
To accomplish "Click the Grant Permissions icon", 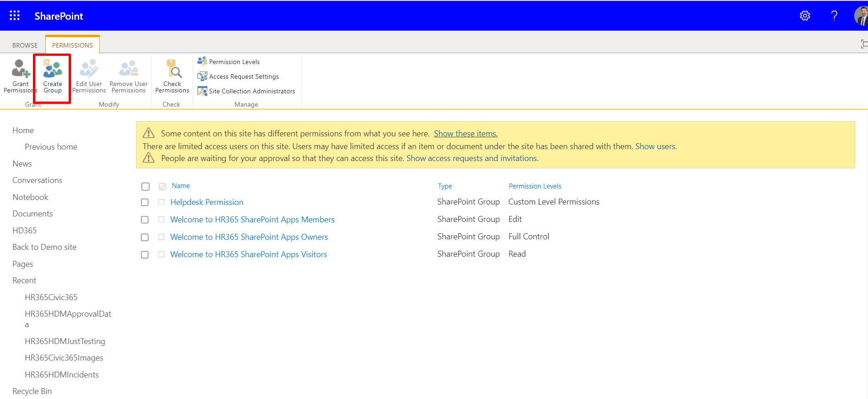I will pyautogui.click(x=20, y=69).
